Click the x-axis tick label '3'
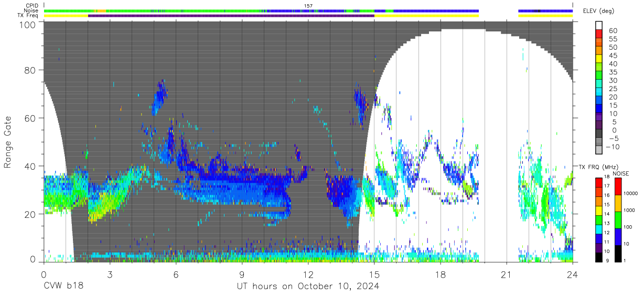The height and width of the screenshot is (297, 644). click(110, 275)
